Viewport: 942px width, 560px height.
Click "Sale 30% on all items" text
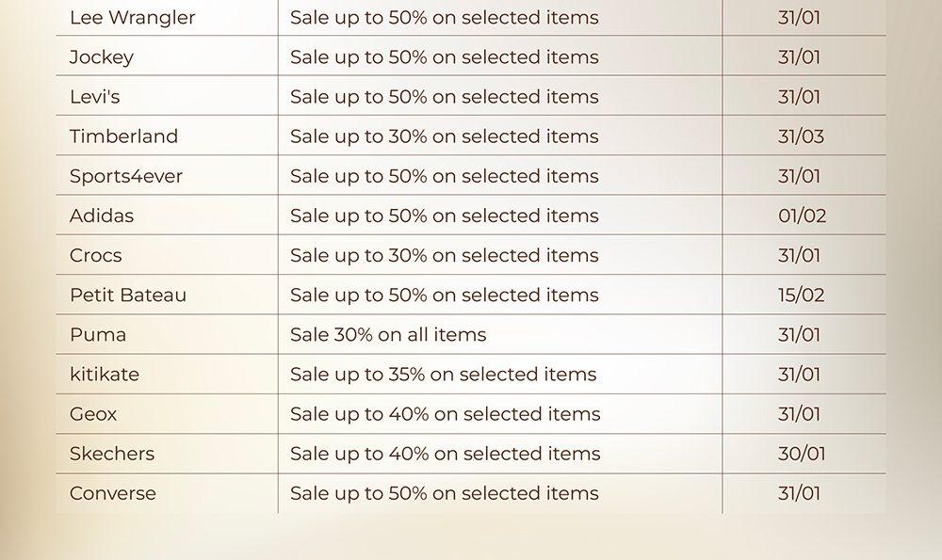click(388, 334)
